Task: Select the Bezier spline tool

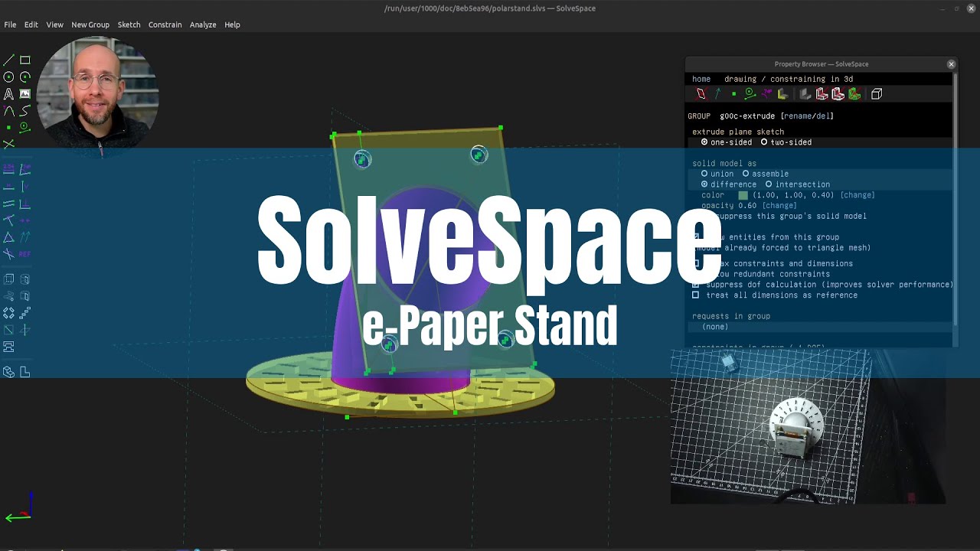Action: point(25,110)
